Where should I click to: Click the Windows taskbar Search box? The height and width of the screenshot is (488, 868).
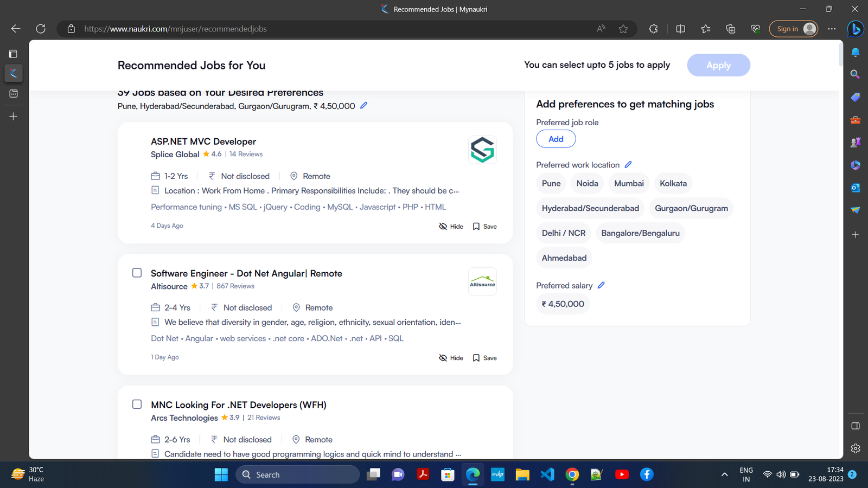click(x=298, y=474)
